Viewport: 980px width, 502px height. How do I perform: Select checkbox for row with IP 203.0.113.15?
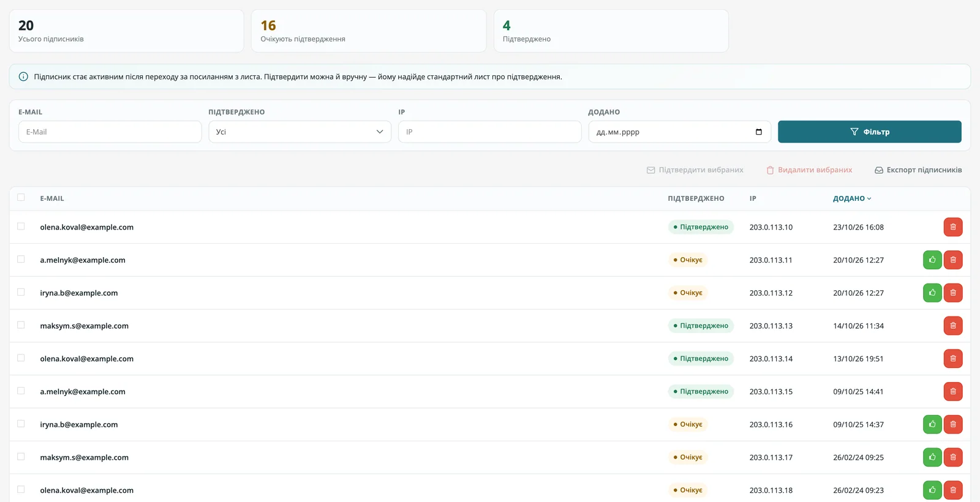21,391
